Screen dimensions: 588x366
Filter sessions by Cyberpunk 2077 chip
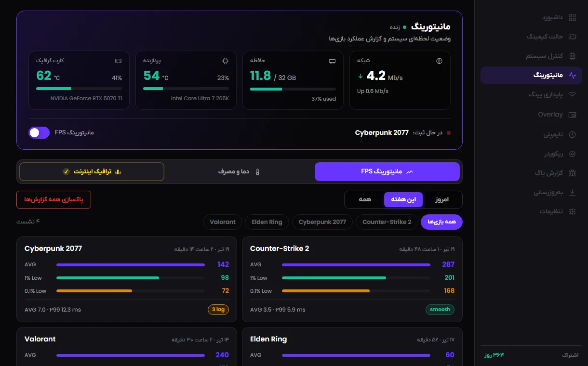[x=322, y=222]
